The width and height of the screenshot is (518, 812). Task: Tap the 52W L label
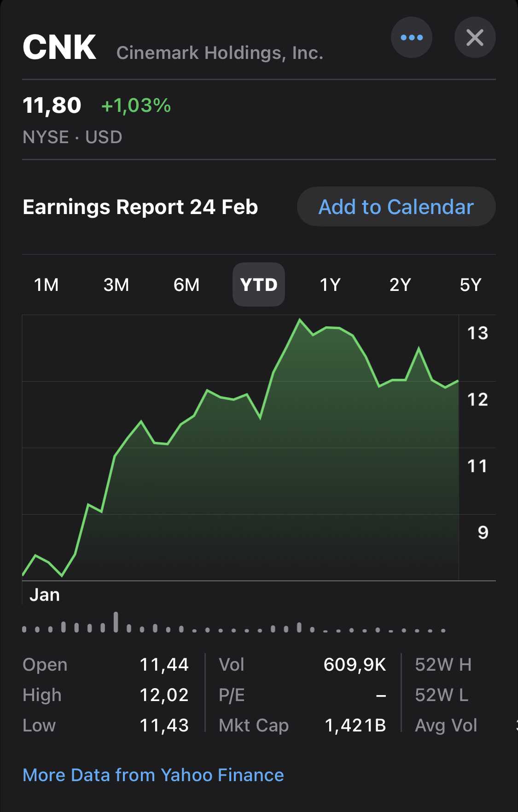click(x=442, y=695)
